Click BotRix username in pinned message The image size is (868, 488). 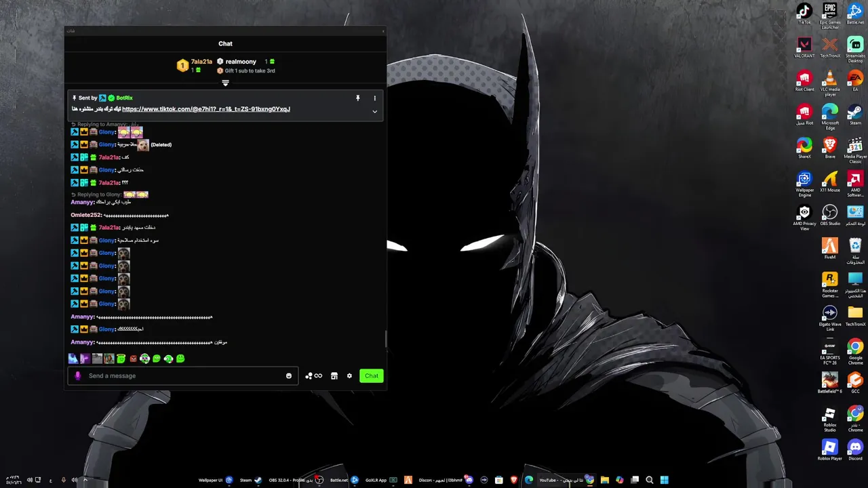[x=124, y=98]
